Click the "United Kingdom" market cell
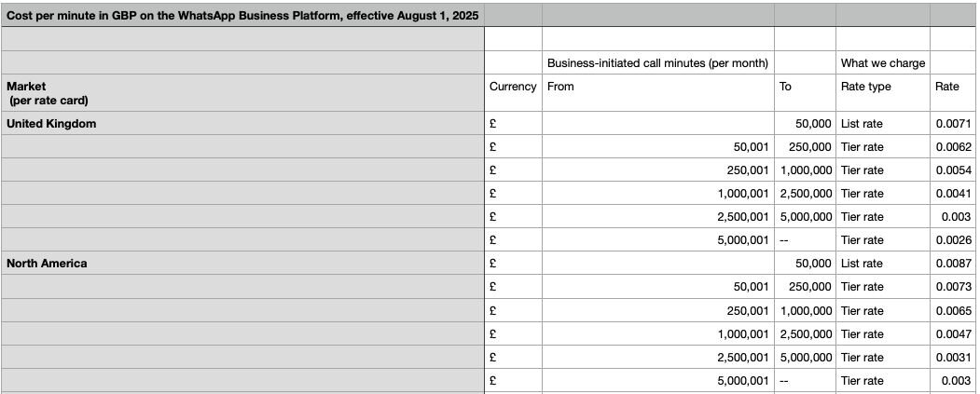This screenshot has width=980, height=394. [242, 124]
